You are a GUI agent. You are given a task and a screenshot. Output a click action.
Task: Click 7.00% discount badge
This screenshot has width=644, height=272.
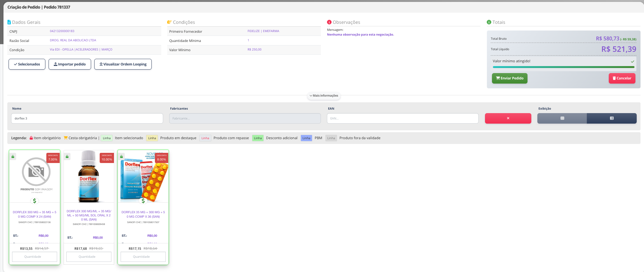(53, 158)
